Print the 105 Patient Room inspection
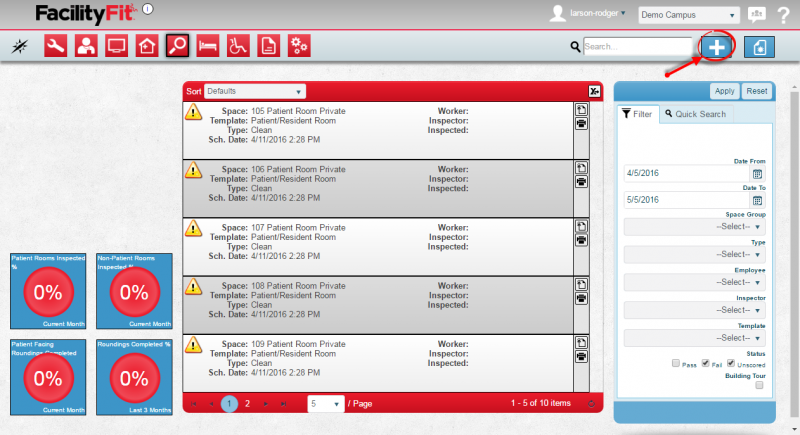The image size is (800, 435). [x=580, y=124]
